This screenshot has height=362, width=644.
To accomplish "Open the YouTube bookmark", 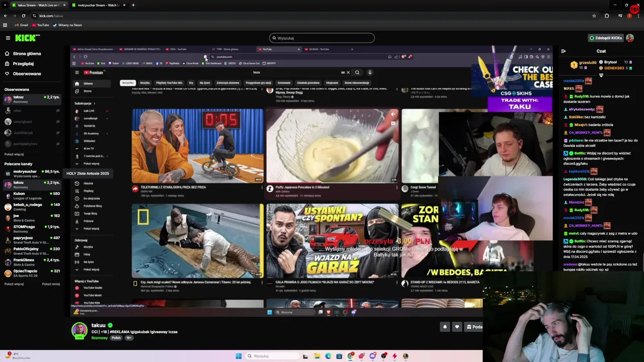I will click(x=41, y=25).
